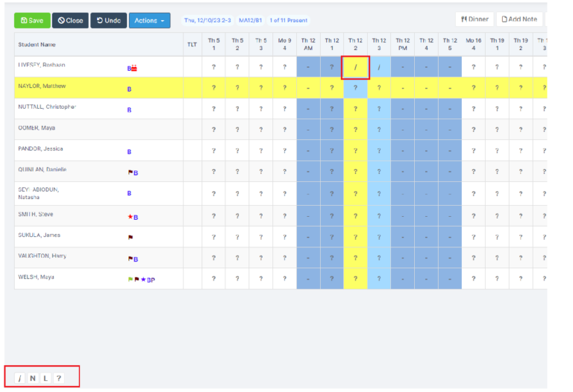
Task: Click the Dinner button
Action: [x=474, y=19]
